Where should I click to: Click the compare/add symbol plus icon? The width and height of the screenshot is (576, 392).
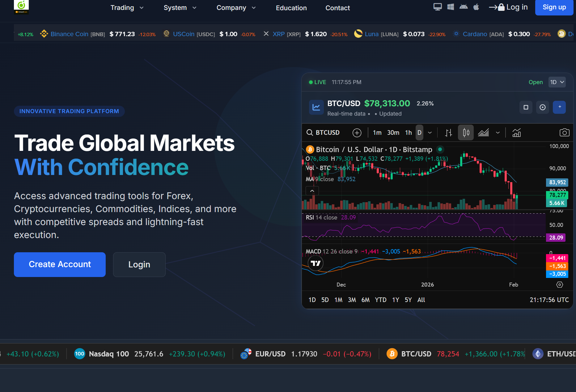(357, 133)
